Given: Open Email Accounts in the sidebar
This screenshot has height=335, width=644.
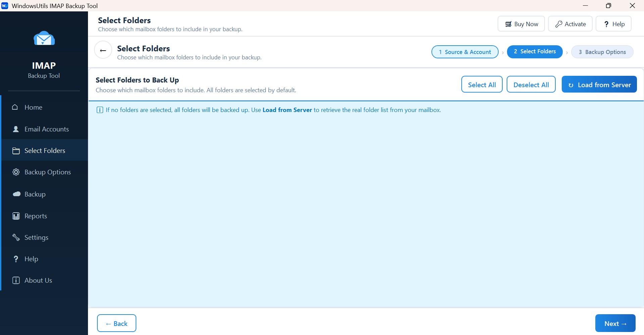Looking at the screenshot, I should pos(45,129).
